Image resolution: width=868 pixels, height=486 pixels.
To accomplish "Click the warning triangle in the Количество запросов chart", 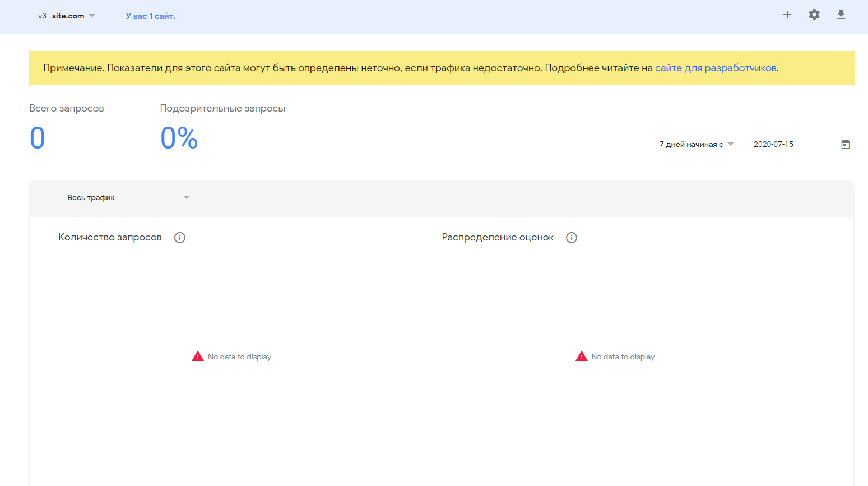I will [x=198, y=356].
